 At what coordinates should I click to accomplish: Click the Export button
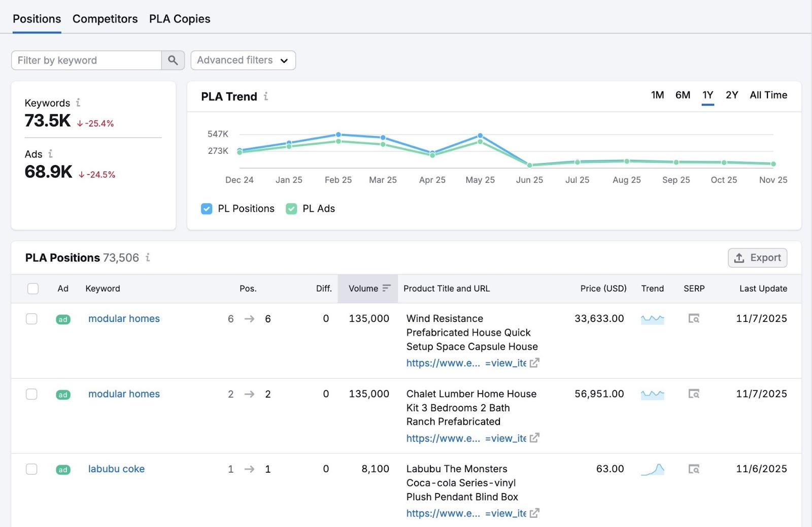pyautogui.click(x=757, y=257)
